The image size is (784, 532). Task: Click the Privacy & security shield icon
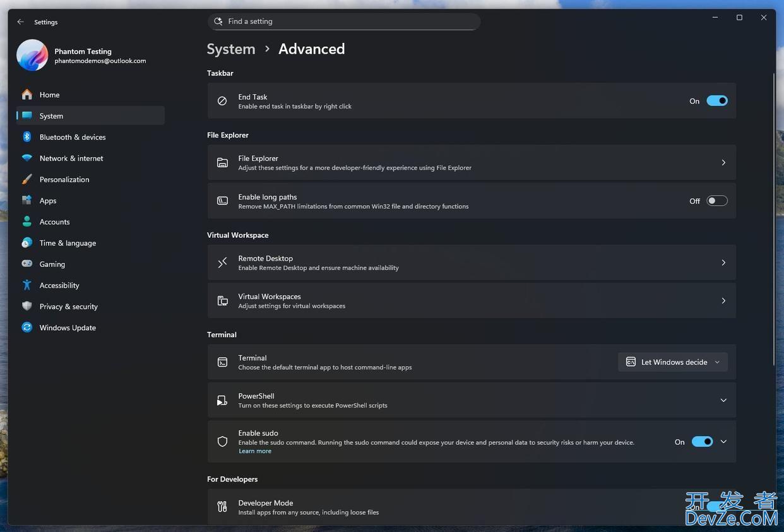click(x=27, y=306)
